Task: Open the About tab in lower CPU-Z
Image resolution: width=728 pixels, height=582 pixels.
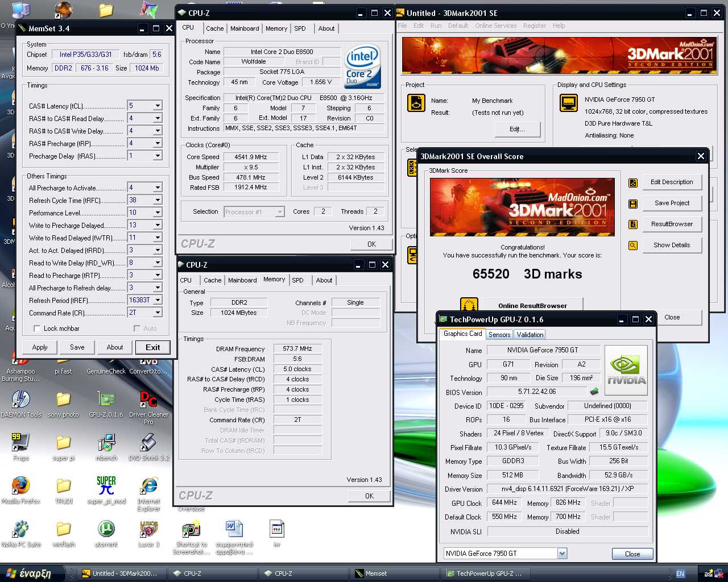Action: click(x=324, y=280)
